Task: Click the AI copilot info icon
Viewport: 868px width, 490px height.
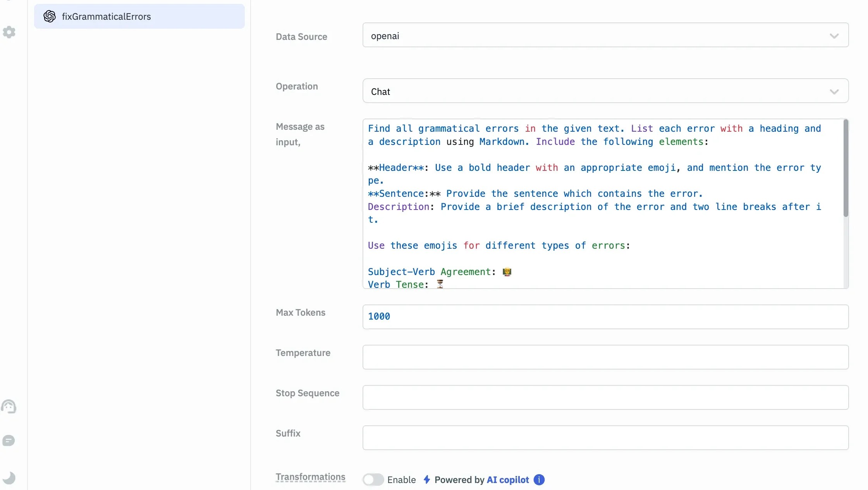Action: coord(538,480)
